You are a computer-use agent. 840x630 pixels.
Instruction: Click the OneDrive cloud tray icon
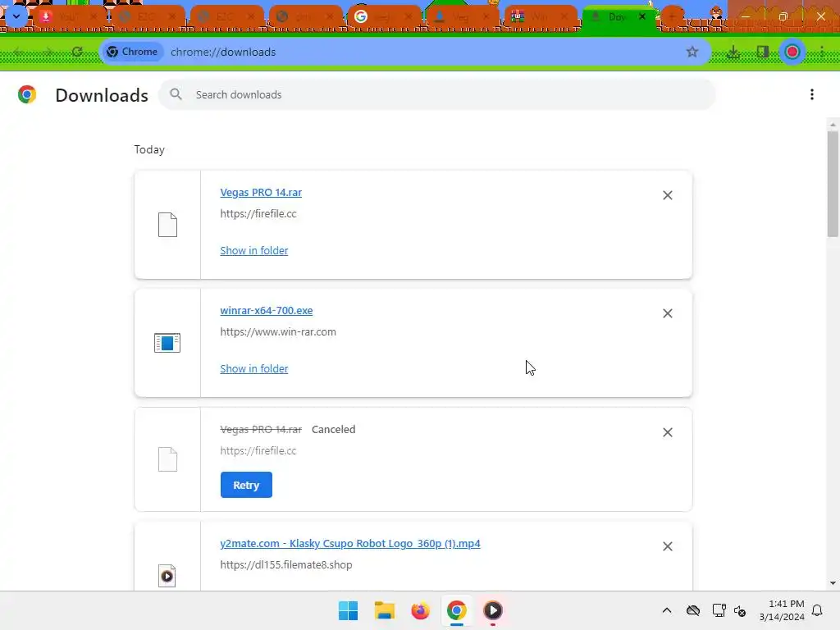tap(693, 610)
